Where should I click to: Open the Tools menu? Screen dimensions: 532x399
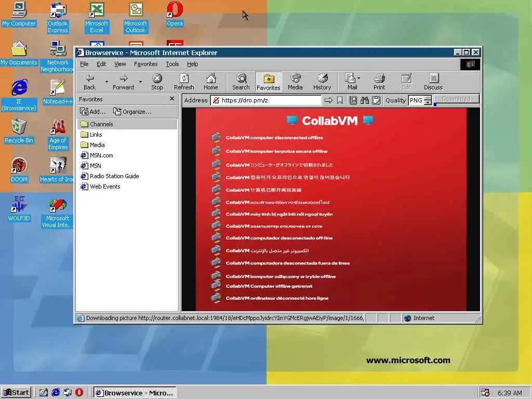pyautogui.click(x=172, y=64)
